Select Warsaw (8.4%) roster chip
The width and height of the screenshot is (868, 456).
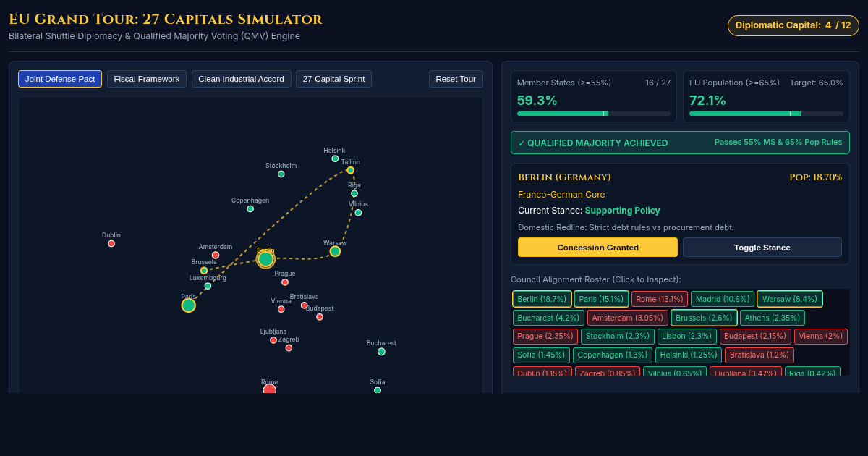tap(790, 299)
